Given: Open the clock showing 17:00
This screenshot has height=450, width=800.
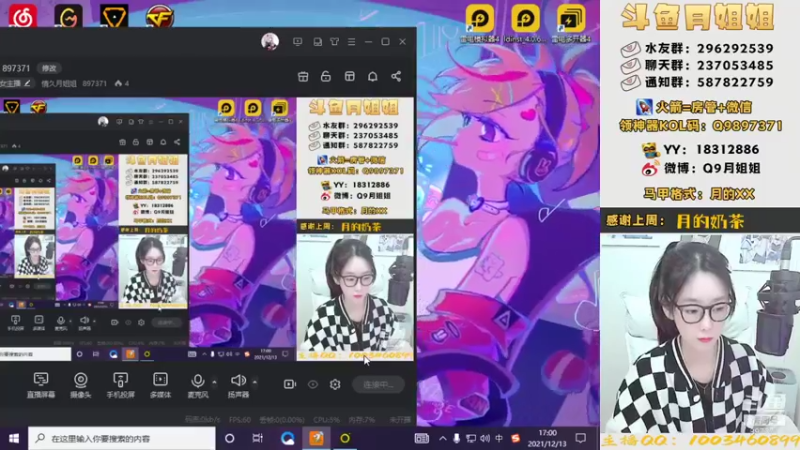Looking at the screenshot, I should (x=547, y=438).
